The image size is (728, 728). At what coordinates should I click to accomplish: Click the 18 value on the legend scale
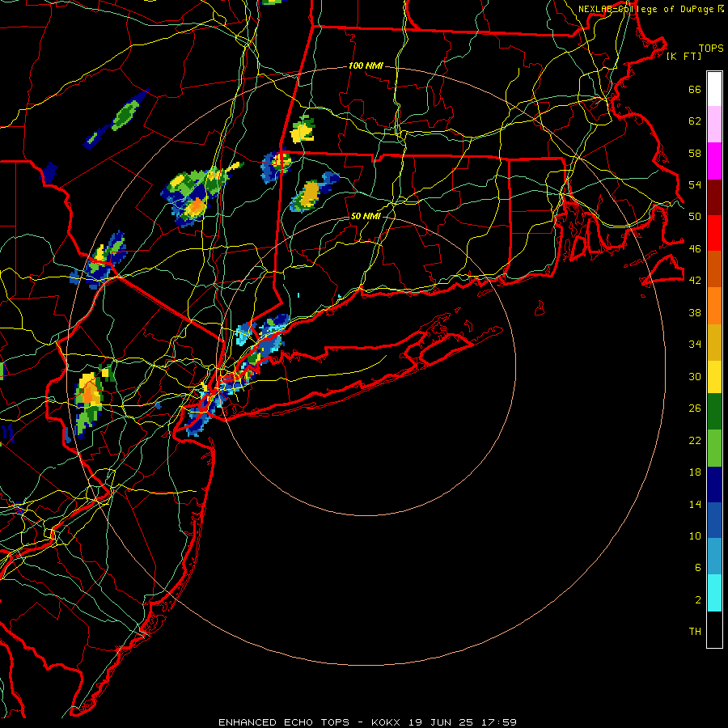(695, 472)
